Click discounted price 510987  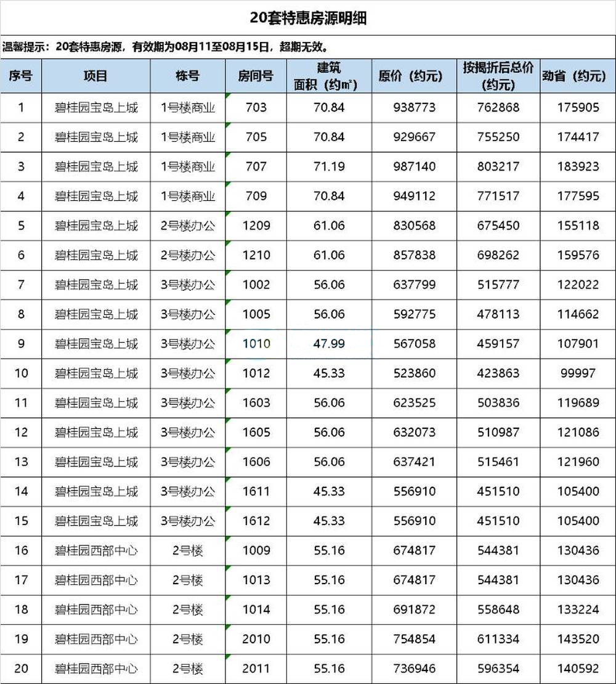(498, 433)
